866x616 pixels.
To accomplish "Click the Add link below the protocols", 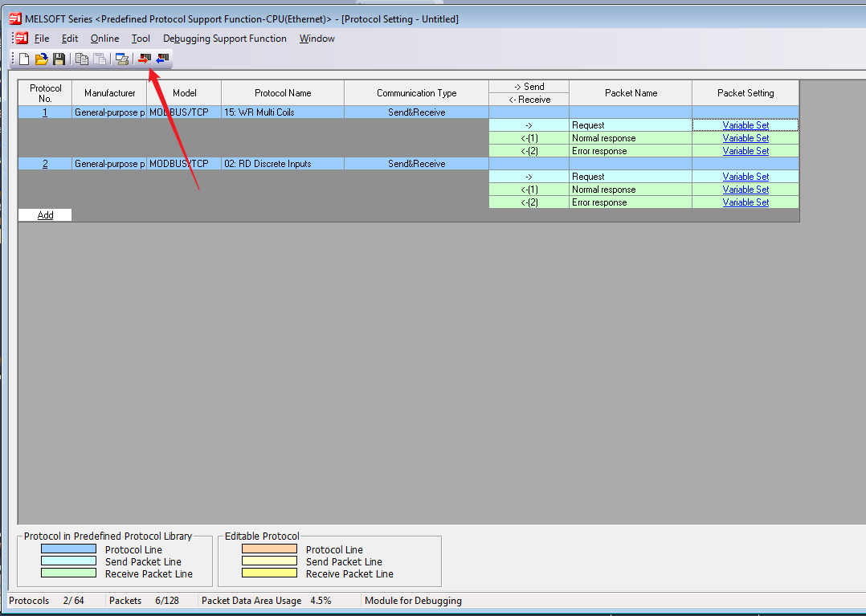I will click(45, 215).
